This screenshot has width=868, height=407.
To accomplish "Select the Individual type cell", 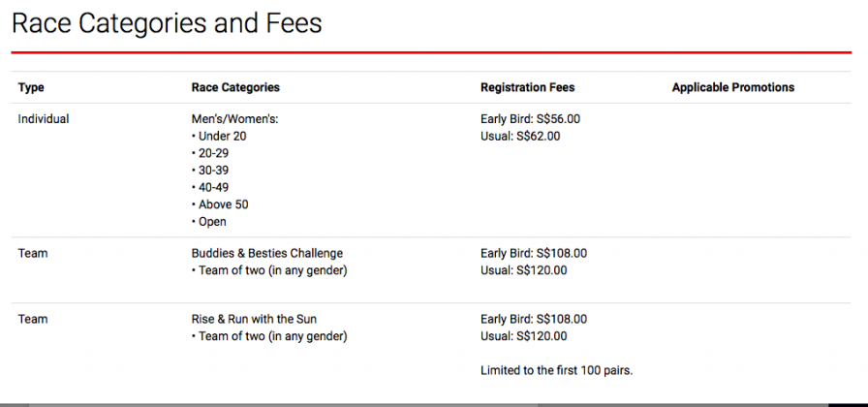I will point(44,119).
